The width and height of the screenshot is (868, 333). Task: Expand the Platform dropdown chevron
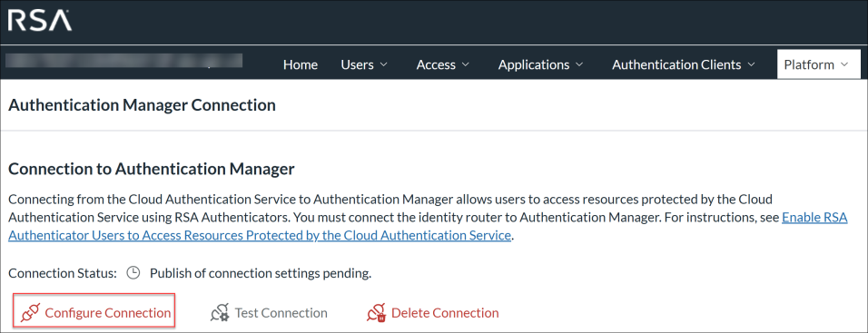tap(844, 64)
